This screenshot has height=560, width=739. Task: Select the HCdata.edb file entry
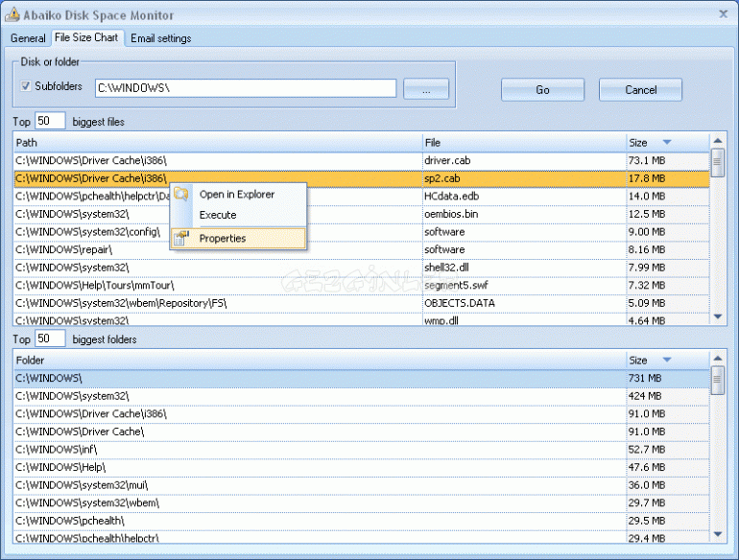[x=451, y=197]
